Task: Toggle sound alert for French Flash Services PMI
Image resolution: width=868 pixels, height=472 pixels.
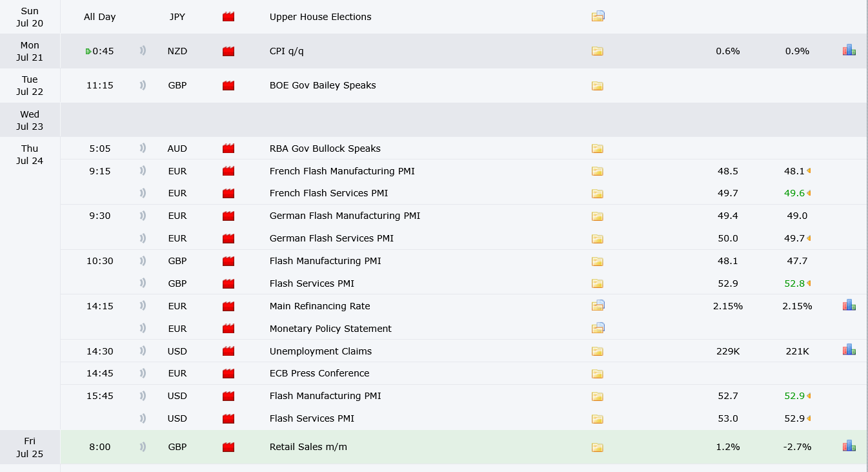Action: 143,193
